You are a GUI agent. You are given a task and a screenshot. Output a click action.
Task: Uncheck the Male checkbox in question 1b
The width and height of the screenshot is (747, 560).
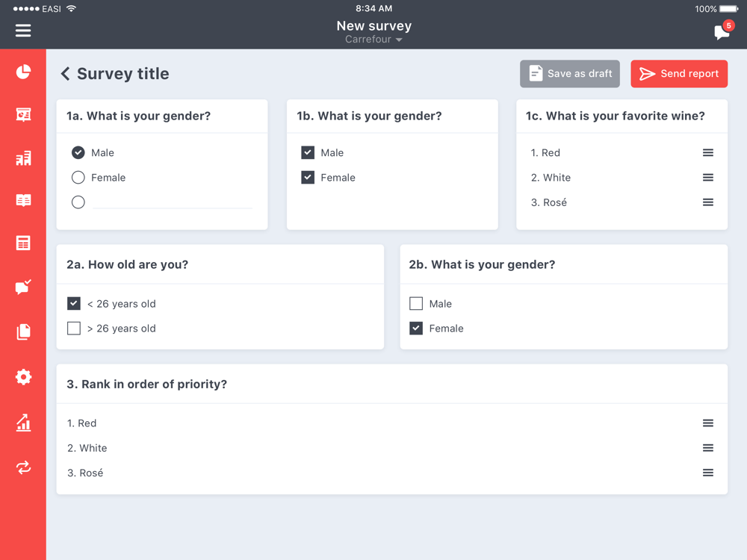point(308,152)
